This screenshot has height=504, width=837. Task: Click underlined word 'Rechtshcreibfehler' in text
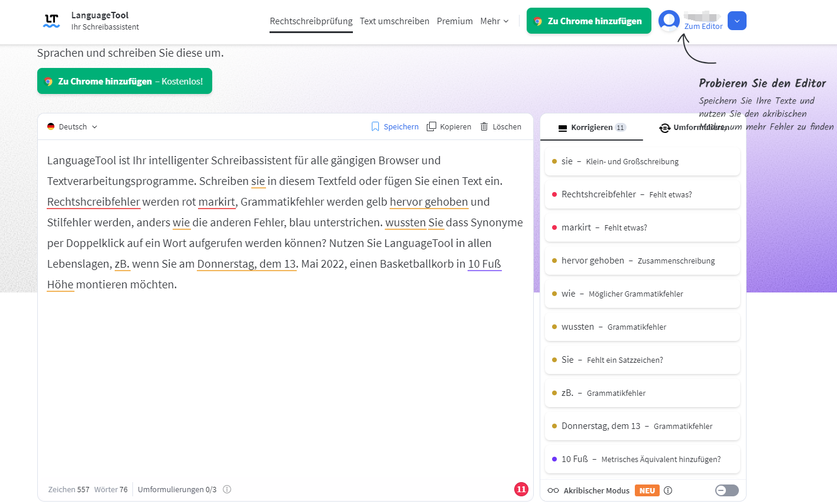pos(93,202)
